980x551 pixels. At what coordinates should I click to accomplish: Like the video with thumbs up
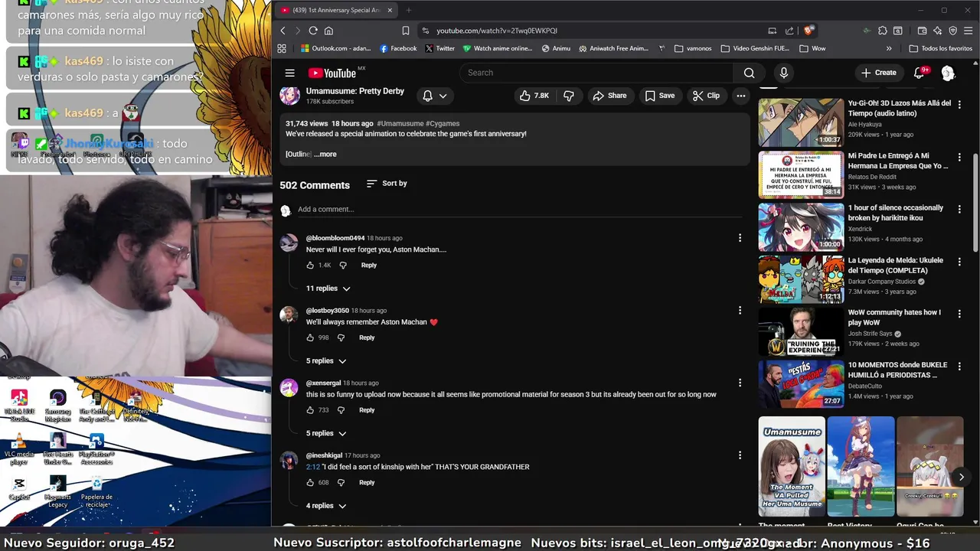(x=534, y=96)
